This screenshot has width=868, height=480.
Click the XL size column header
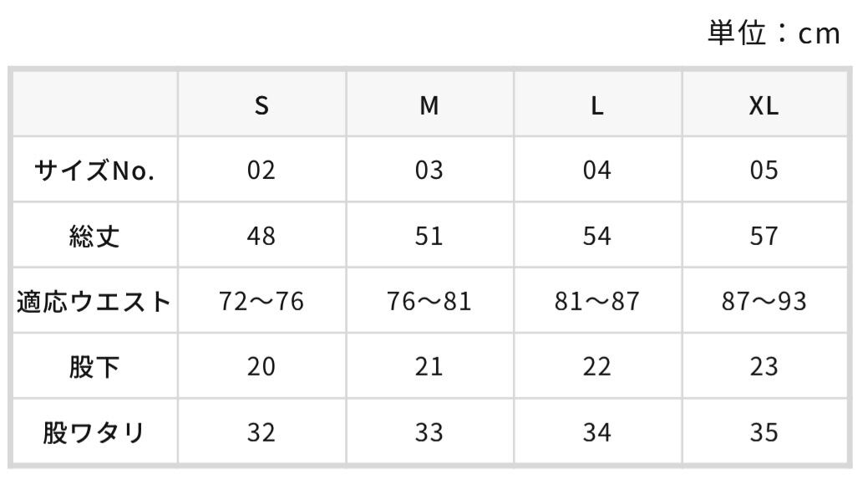click(764, 105)
